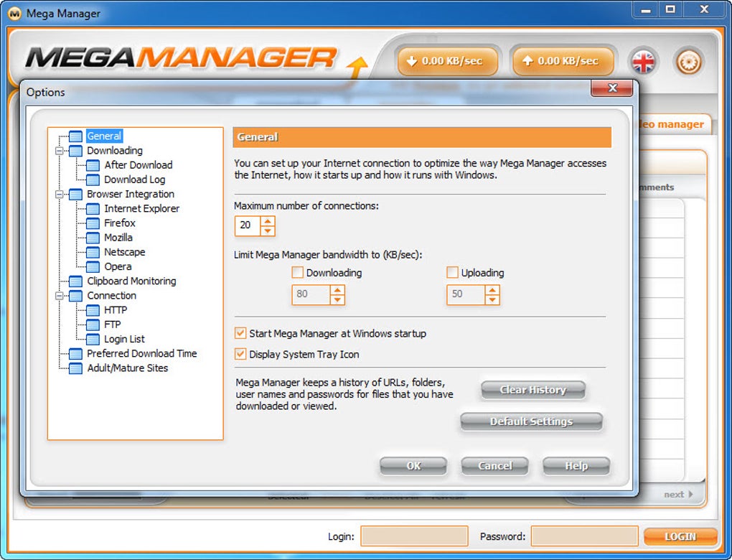Click the Downloading folder icon in tree
The height and width of the screenshot is (560, 732).
[x=75, y=151]
